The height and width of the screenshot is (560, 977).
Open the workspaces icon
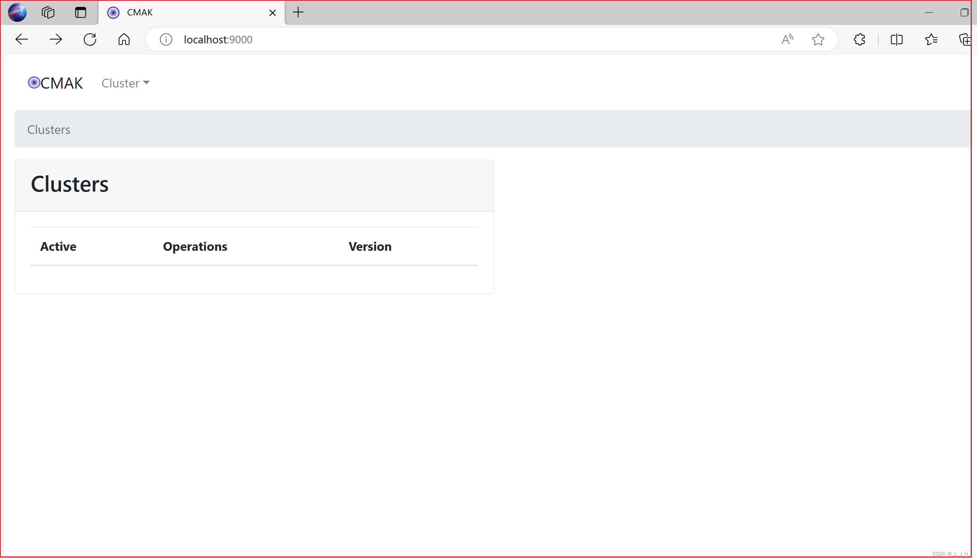point(48,12)
